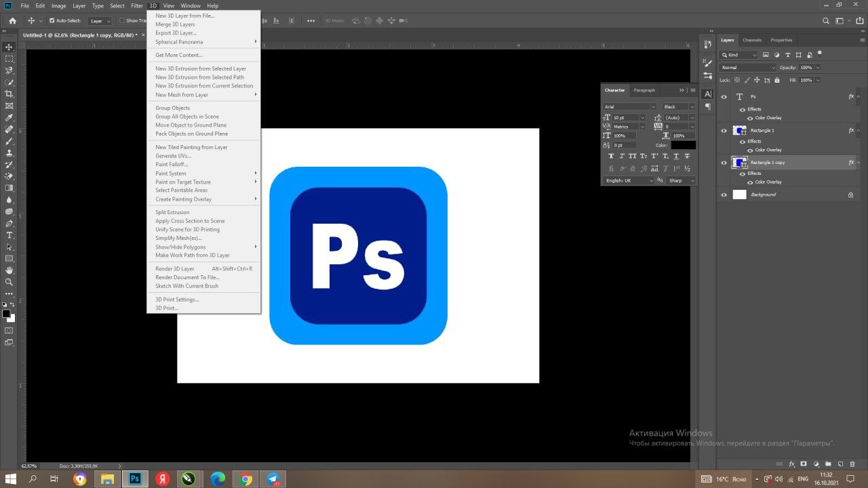Open the Opacity dropdown arrow
The image size is (868, 488).
point(818,68)
